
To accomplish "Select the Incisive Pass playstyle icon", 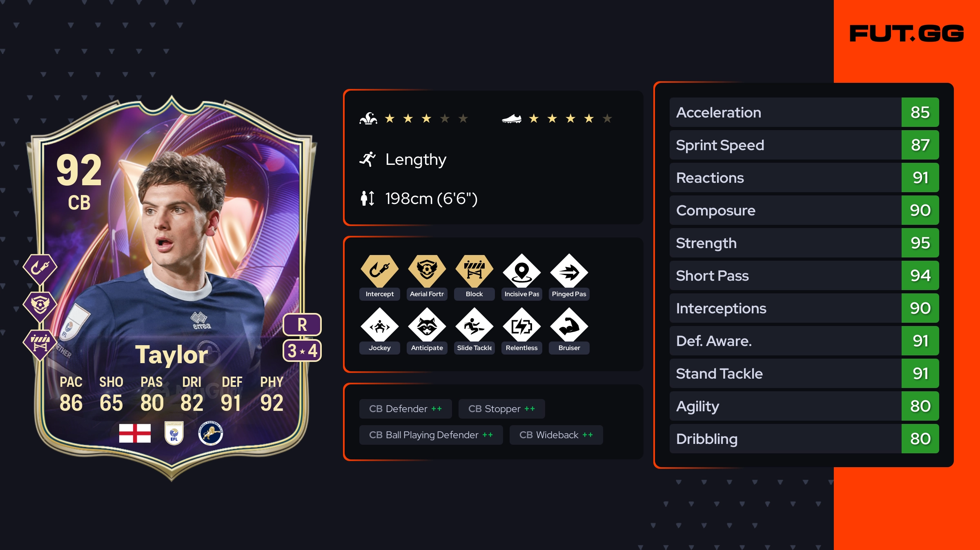I will (521, 271).
